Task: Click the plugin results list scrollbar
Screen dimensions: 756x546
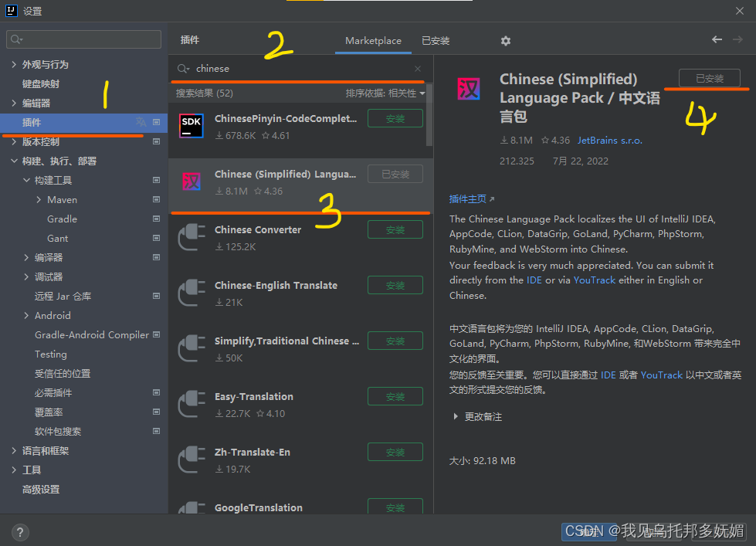Action: pos(429,117)
